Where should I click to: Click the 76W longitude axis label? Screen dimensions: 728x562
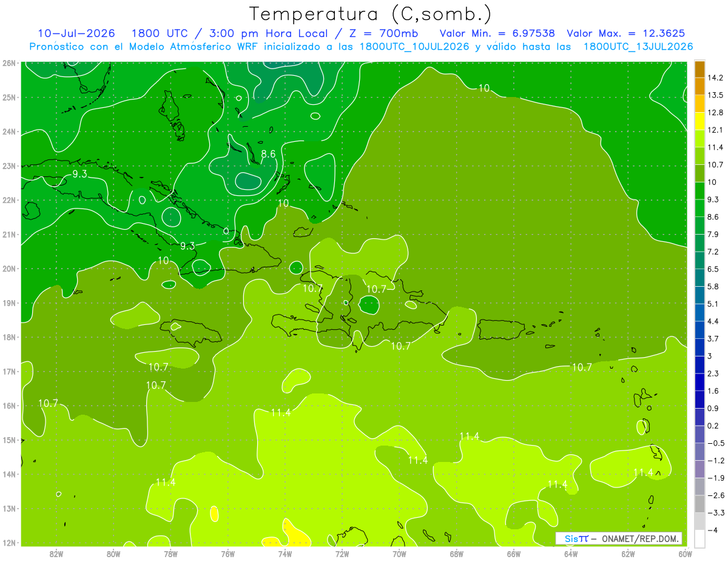pyautogui.click(x=228, y=553)
